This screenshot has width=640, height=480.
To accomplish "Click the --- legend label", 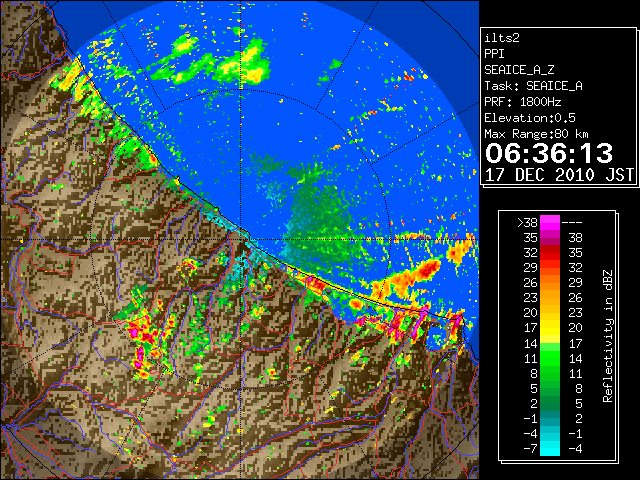I will coord(572,223).
